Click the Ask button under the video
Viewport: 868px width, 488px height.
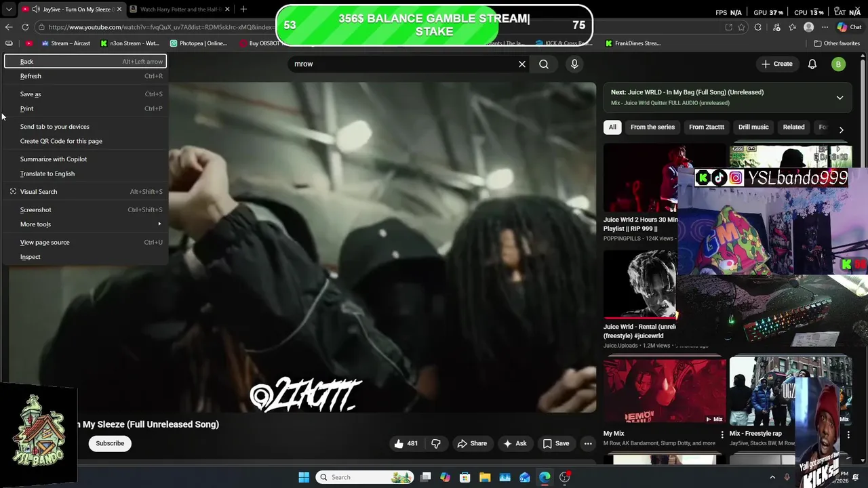click(515, 443)
